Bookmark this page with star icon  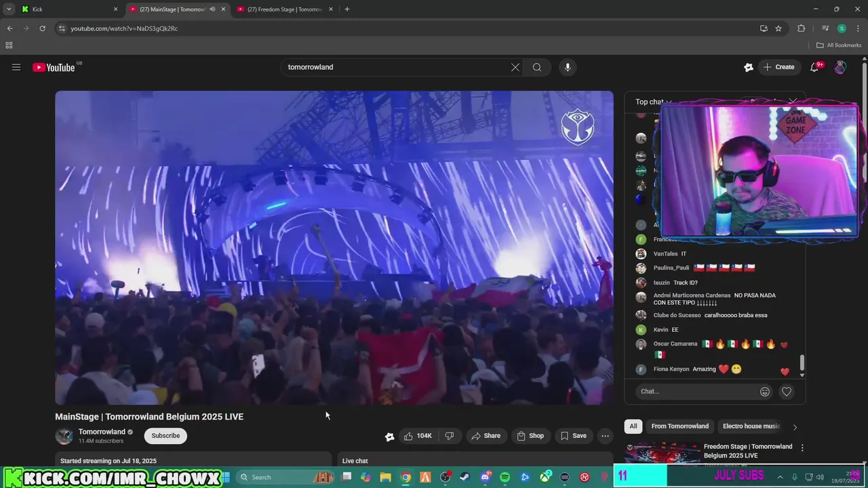778,28
